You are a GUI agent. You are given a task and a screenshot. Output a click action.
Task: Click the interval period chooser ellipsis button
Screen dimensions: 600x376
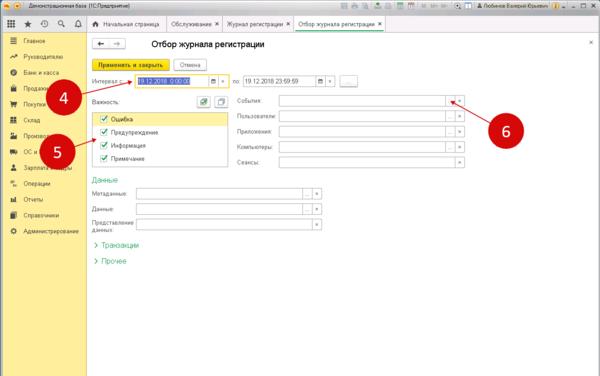[x=349, y=81]
